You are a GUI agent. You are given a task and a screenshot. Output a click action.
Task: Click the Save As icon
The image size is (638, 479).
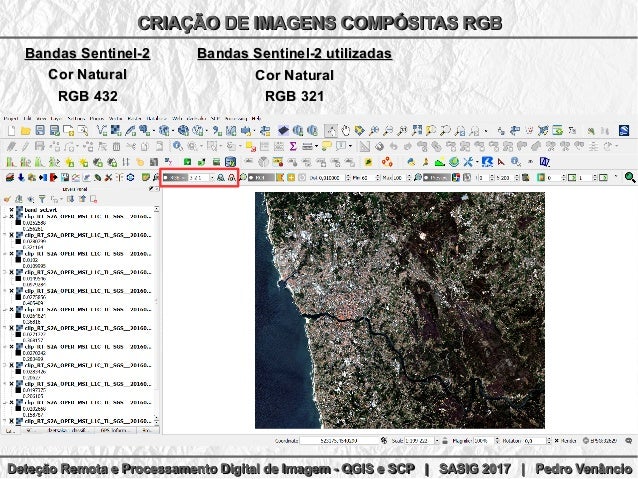coord(54,131)
